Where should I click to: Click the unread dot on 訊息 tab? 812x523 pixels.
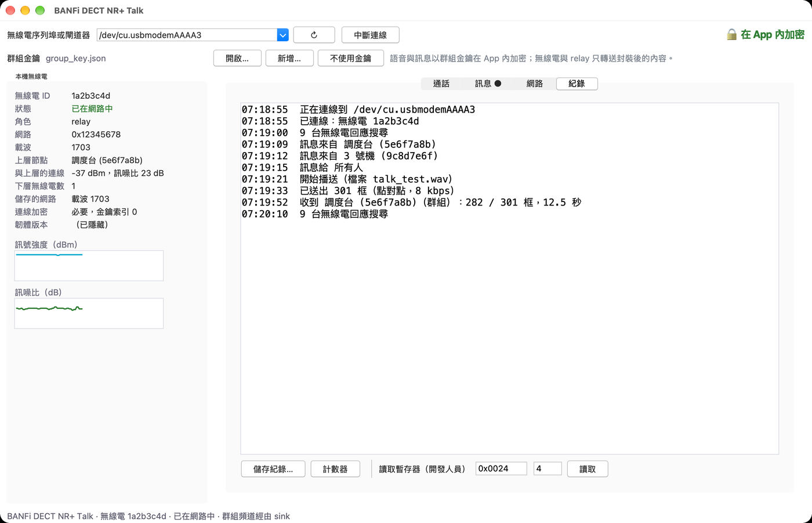tap(498, 84)
